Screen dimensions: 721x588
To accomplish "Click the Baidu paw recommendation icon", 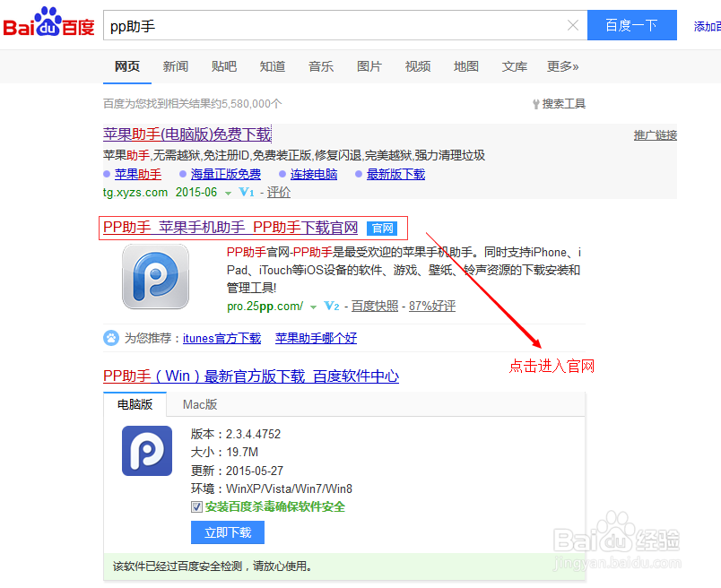I will (x=111, y=338).
